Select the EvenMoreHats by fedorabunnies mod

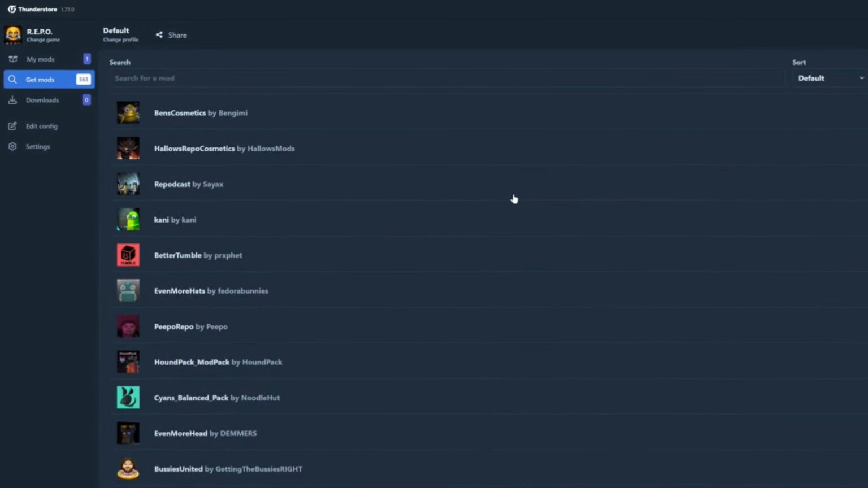[x=211, y=291]
